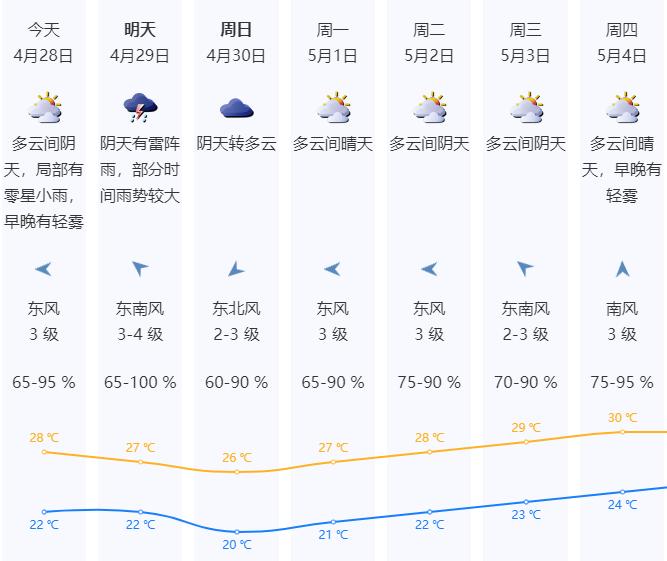Click the 65-100 % humidity value

(140, 382)
